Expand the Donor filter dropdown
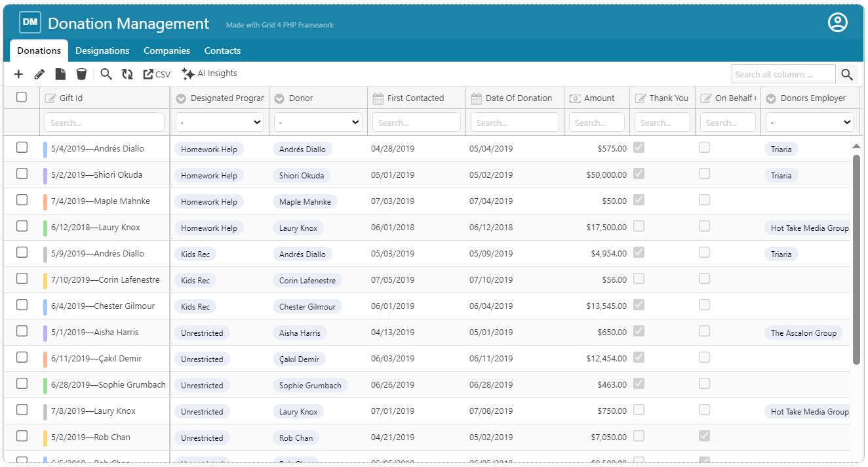Viewport: 868px width, 467px height. click(318, 122)
